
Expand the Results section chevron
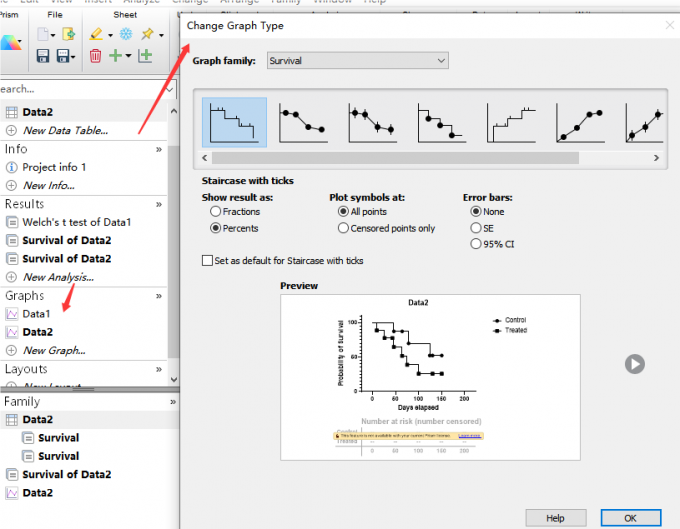159,204
